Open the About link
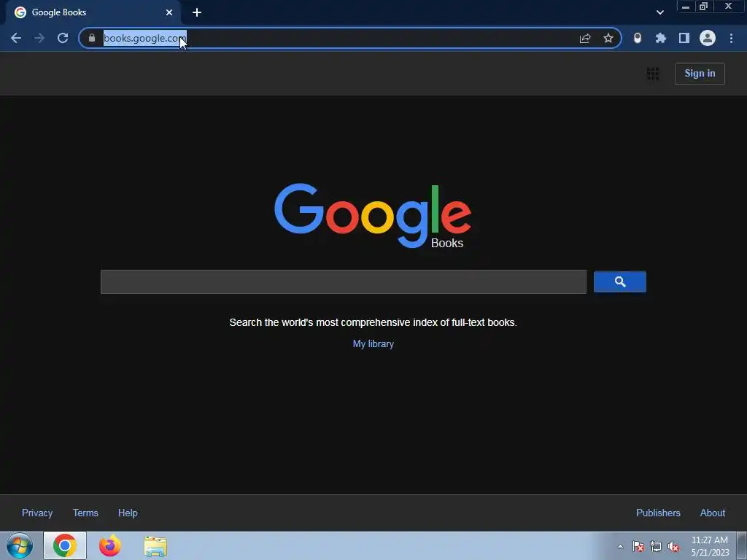Screen dimensions: 747x560 (x=713, y=513)
